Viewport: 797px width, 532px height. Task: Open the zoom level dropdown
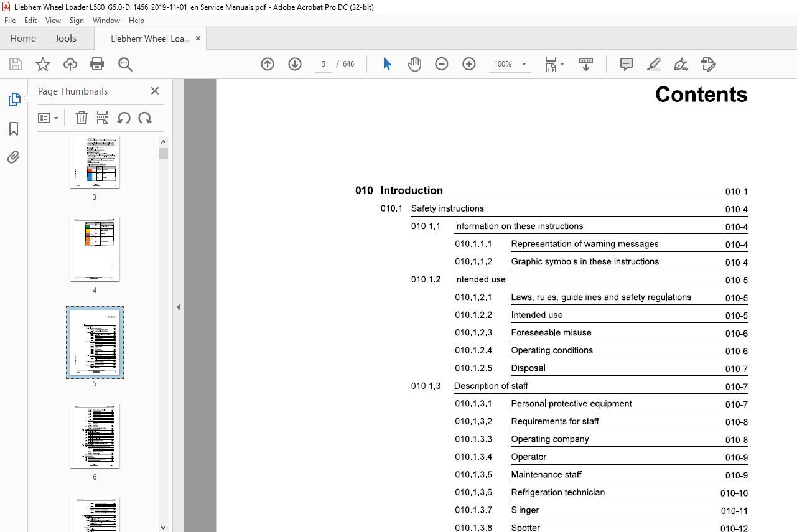524,64
